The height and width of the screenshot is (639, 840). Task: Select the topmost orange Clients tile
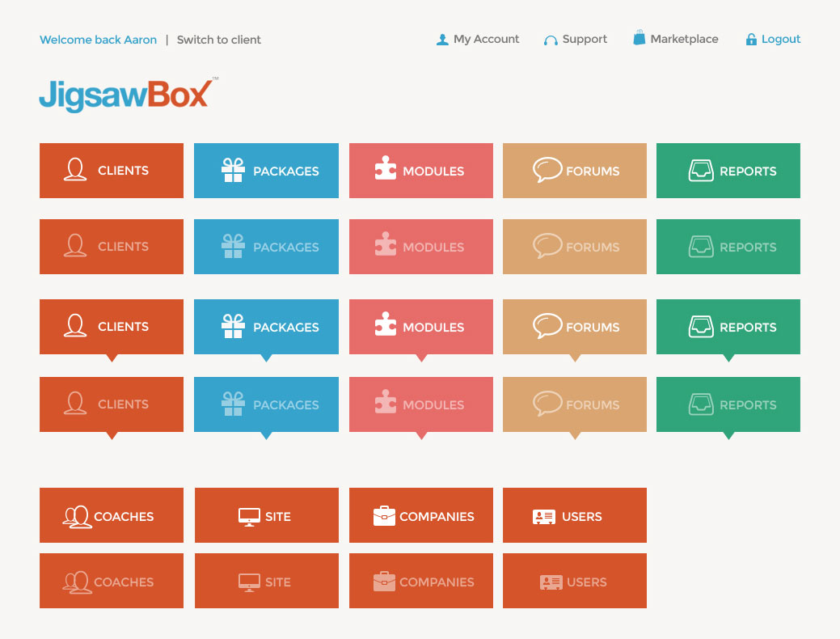(x=112, y=171)
